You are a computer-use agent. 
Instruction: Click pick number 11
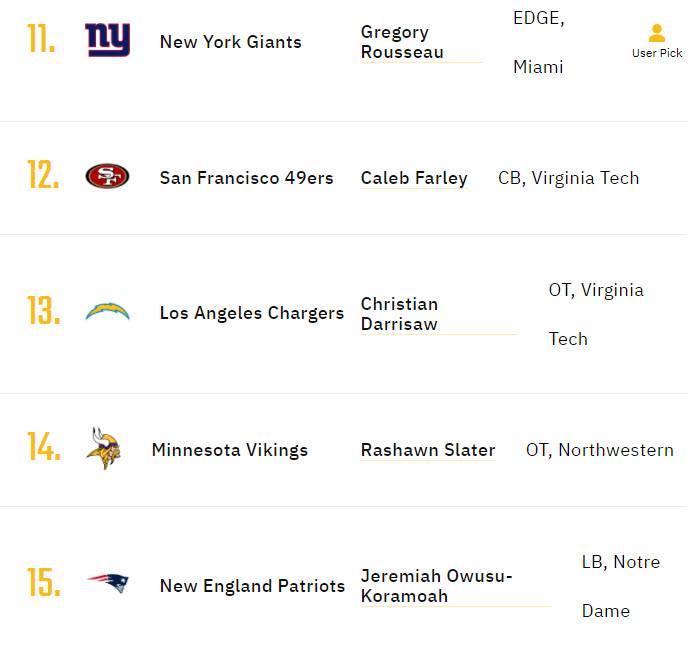point(42,38)
